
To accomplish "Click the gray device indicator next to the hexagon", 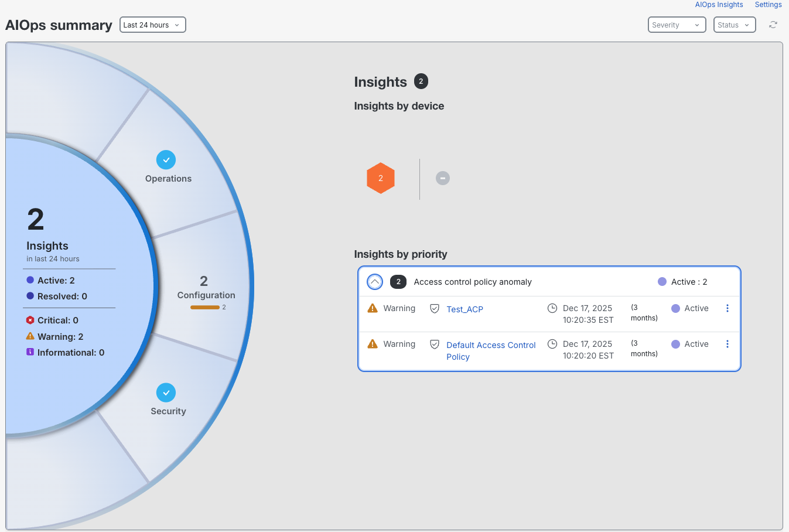I will [443, 178].
